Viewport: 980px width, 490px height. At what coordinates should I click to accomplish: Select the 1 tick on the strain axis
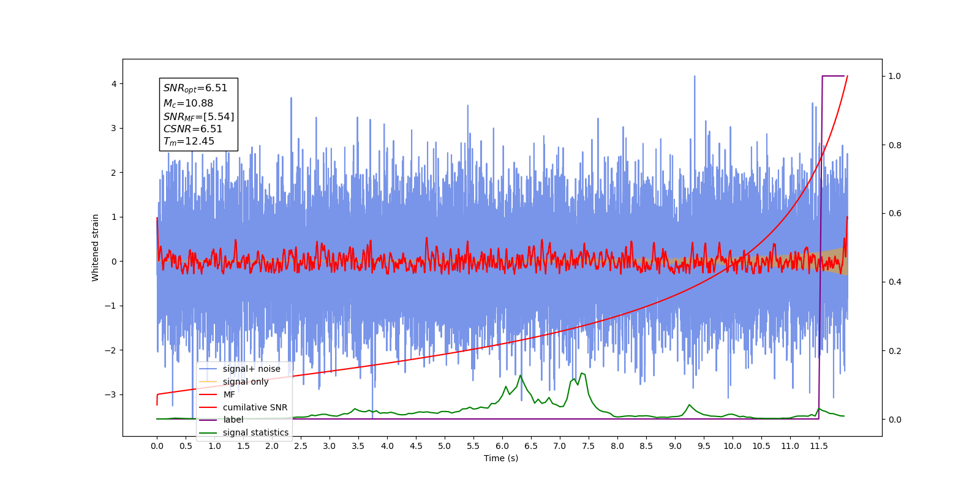coord(114,217)
